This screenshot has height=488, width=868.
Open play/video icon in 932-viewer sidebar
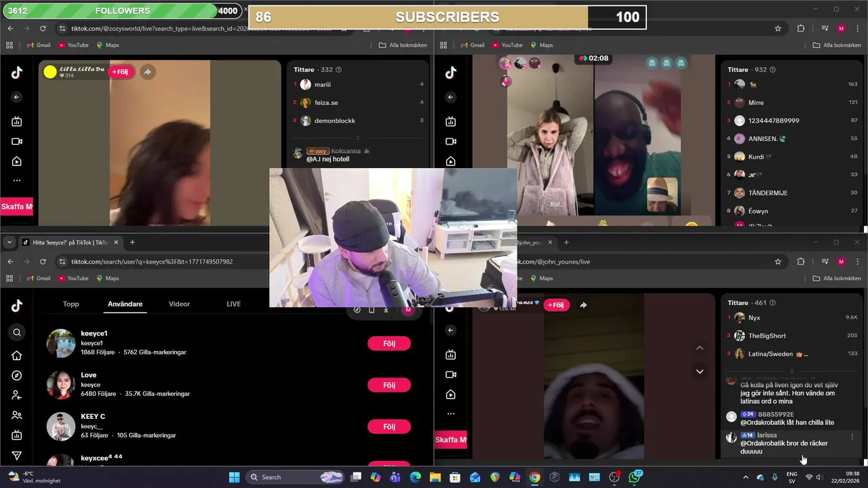[451, 161]
